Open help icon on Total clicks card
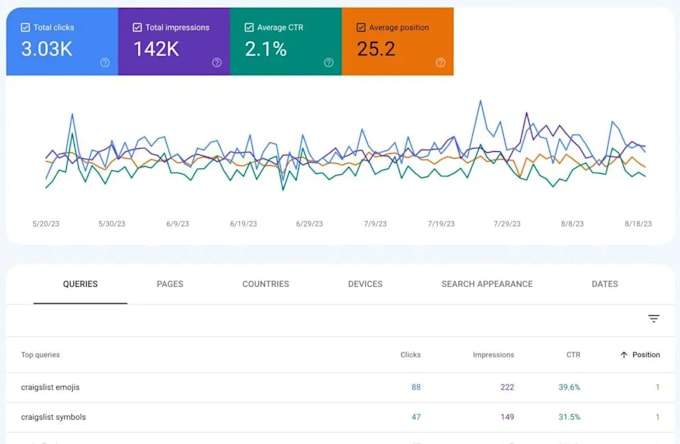Image resolution: width=680 pixels, height=444 pixels. tap(105, 62)
